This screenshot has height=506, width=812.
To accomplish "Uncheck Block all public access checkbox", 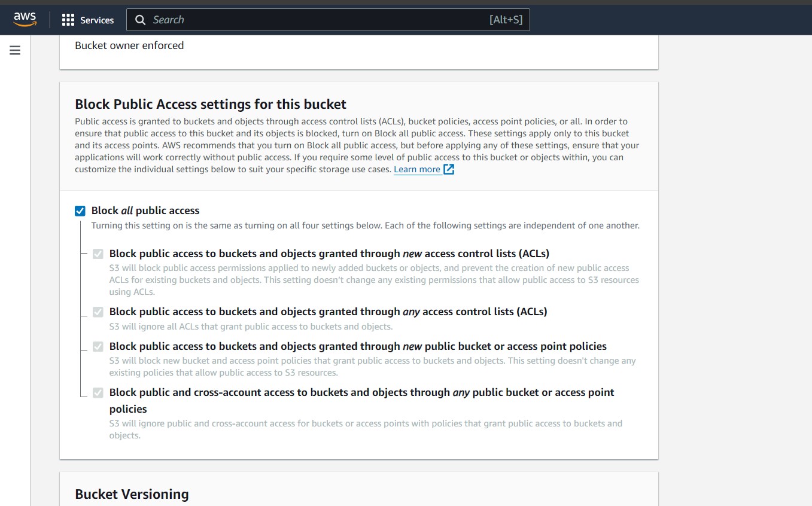I will click(x=80, y=211).
